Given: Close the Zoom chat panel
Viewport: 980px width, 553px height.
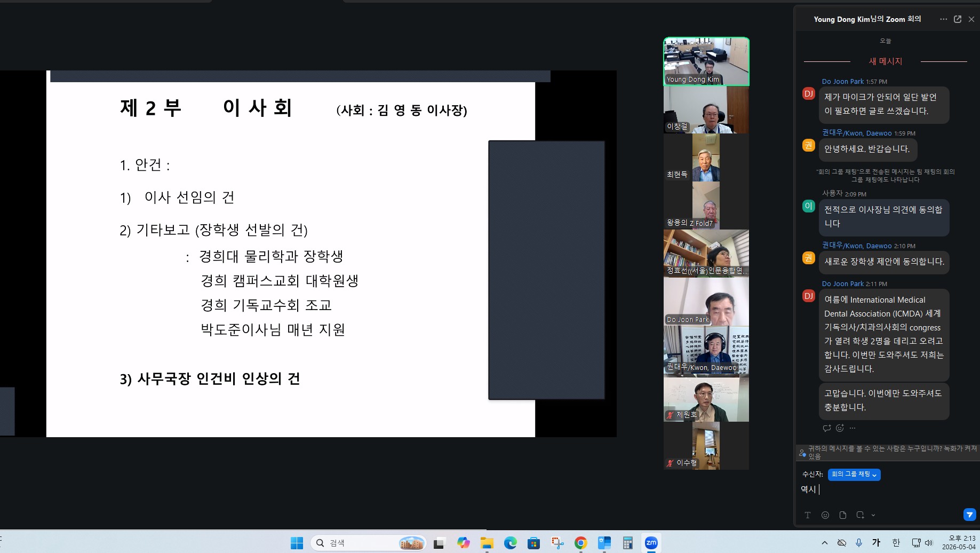Looking at the screenshot, I should 971,19.
